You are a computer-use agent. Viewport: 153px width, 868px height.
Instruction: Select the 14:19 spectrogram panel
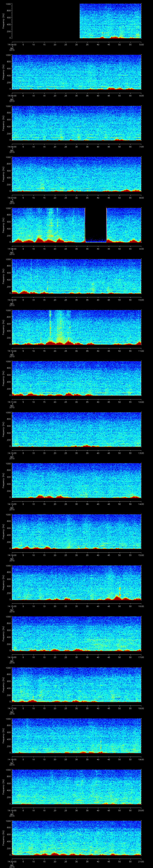tap(76, 786)
